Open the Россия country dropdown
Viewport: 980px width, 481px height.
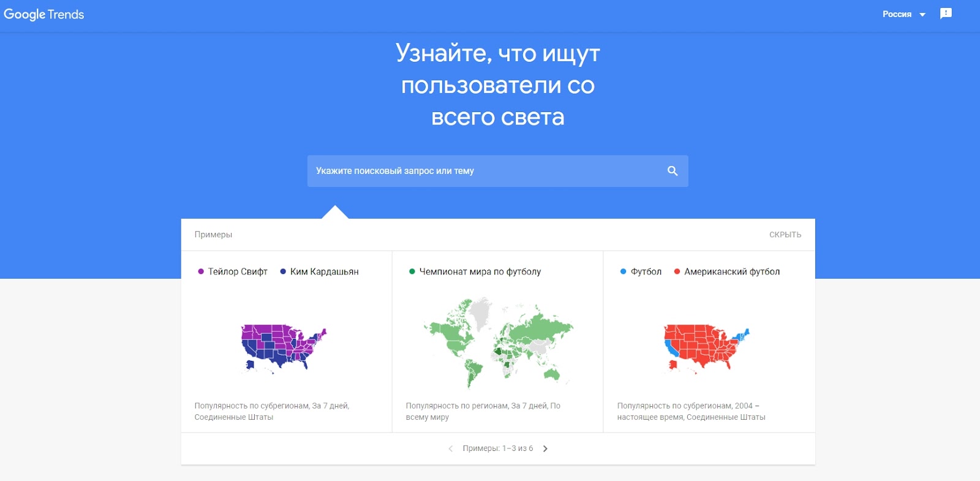pyautogui.click(x=904, y=14)
